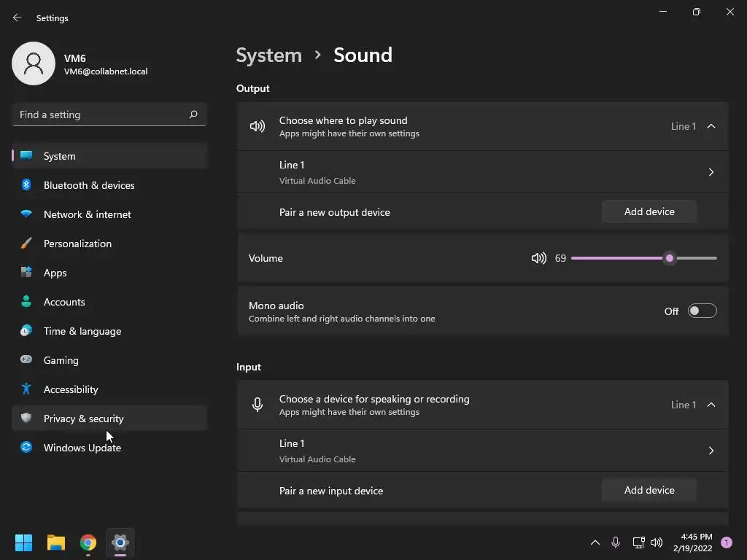The width and height of the screenshot is (747, 560).
Task: Open File Explorer from the taskbar
Action: tap(56, 542)
